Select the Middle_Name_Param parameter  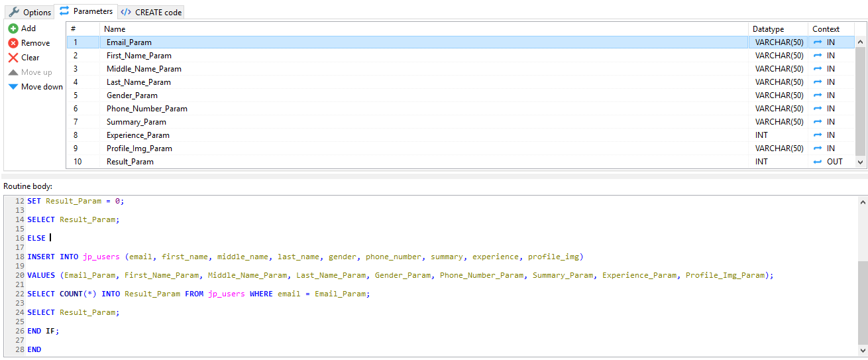tap(144, 69)
